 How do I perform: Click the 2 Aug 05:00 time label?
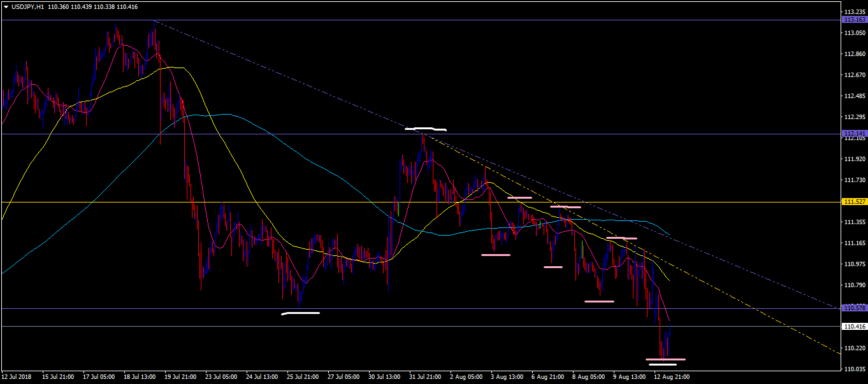coord(466,377)
